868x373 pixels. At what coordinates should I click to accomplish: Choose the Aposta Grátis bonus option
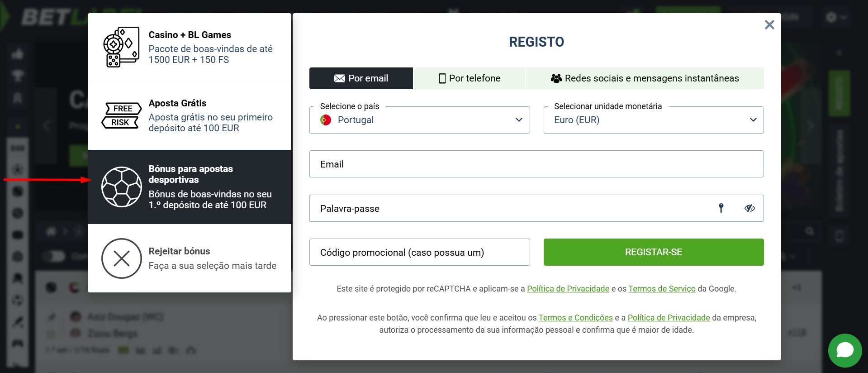(210, 115)
